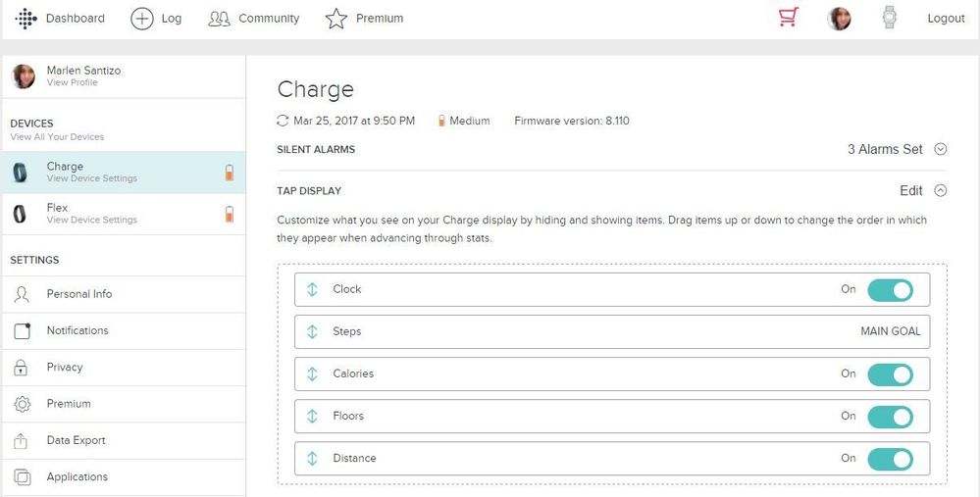
Task: Disable the Calories display toggle
Action: (x=890, y=374)
